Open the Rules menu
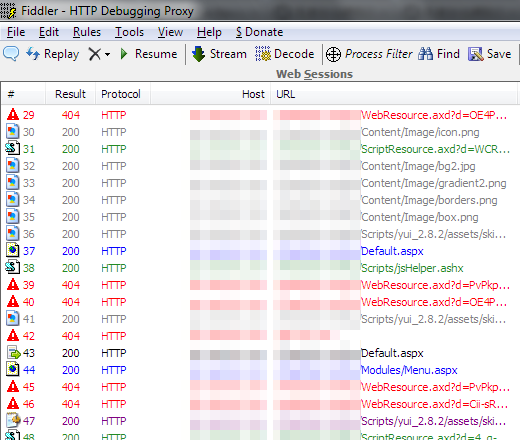The image size is (520, 440). (x=87, y=32)
